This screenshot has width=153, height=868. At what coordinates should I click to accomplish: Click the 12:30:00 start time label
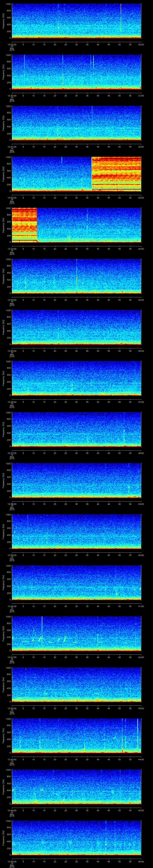tap(12, 96)
